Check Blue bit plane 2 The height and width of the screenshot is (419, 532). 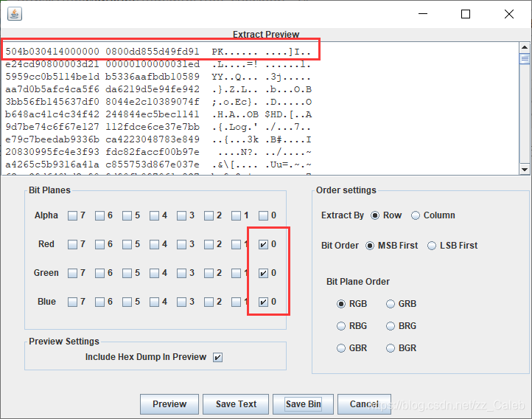click(x=209, y=302)
